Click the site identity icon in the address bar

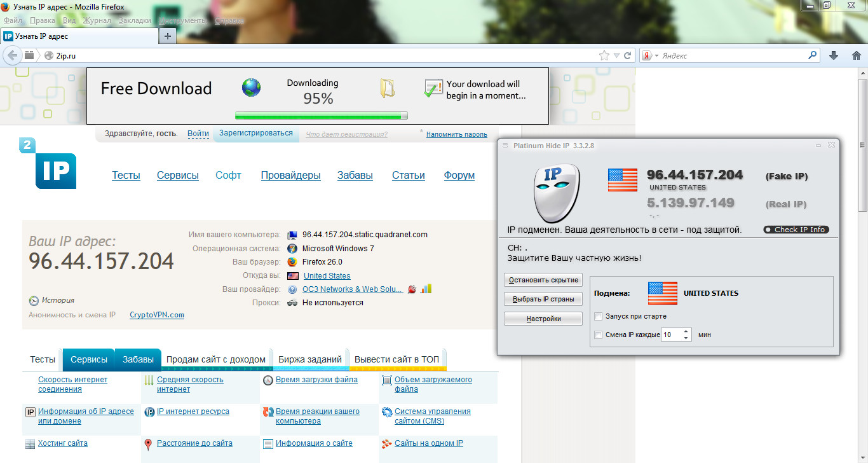pos(49,55)
